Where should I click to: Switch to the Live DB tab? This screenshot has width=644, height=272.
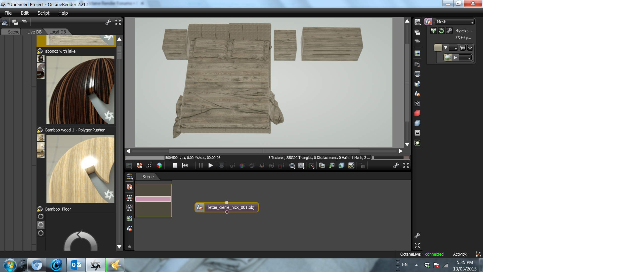(x=34, y=32)
